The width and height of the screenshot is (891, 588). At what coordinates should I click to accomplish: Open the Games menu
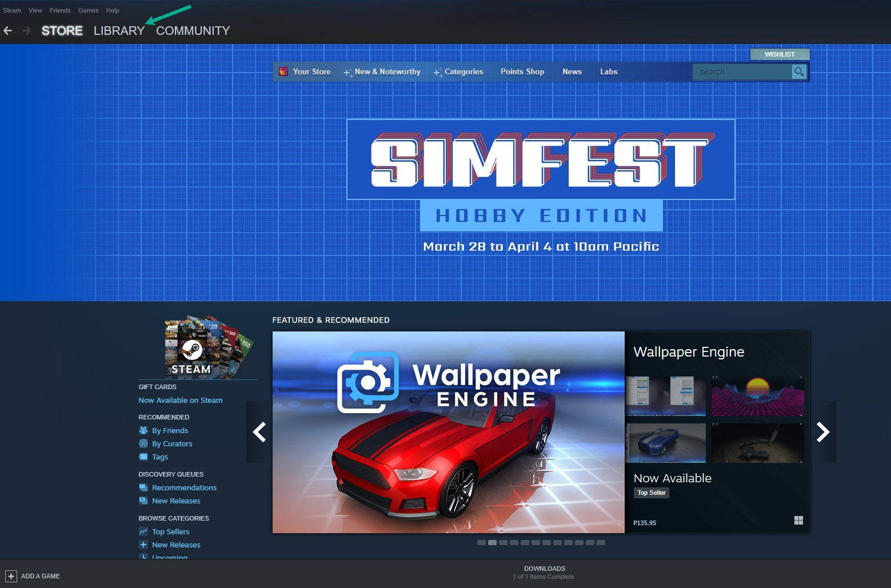coord(89,10)
